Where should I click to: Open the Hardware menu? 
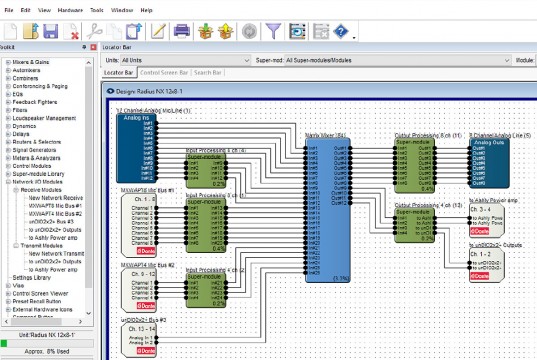(70, 10)
